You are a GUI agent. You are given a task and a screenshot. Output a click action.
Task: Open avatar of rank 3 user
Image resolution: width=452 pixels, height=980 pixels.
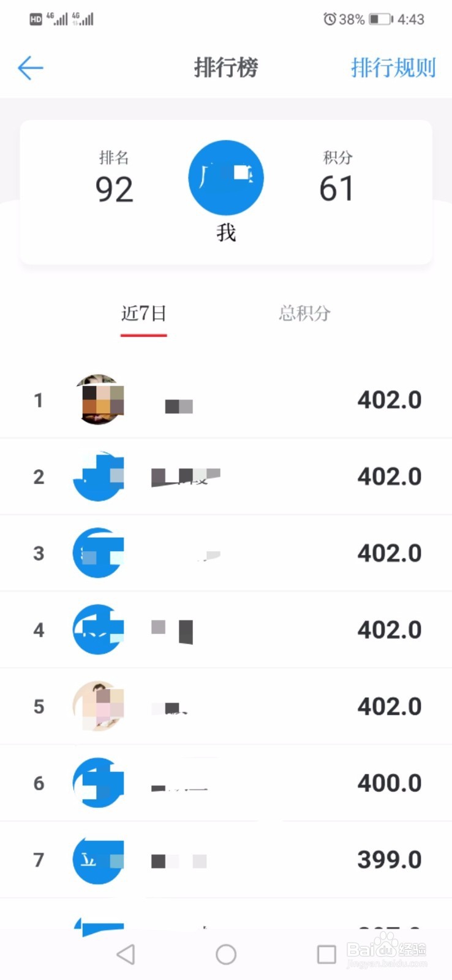coord(99,553)
